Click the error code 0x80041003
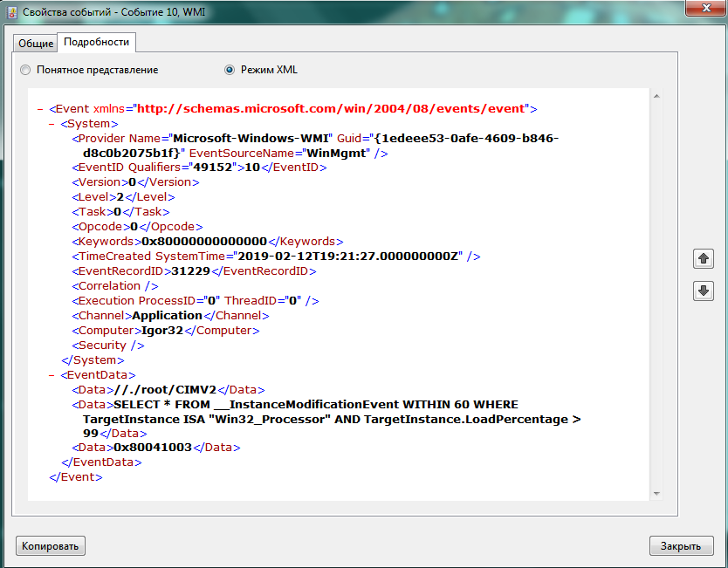Viewport: 728px width, 568px height. pos(153,448)
